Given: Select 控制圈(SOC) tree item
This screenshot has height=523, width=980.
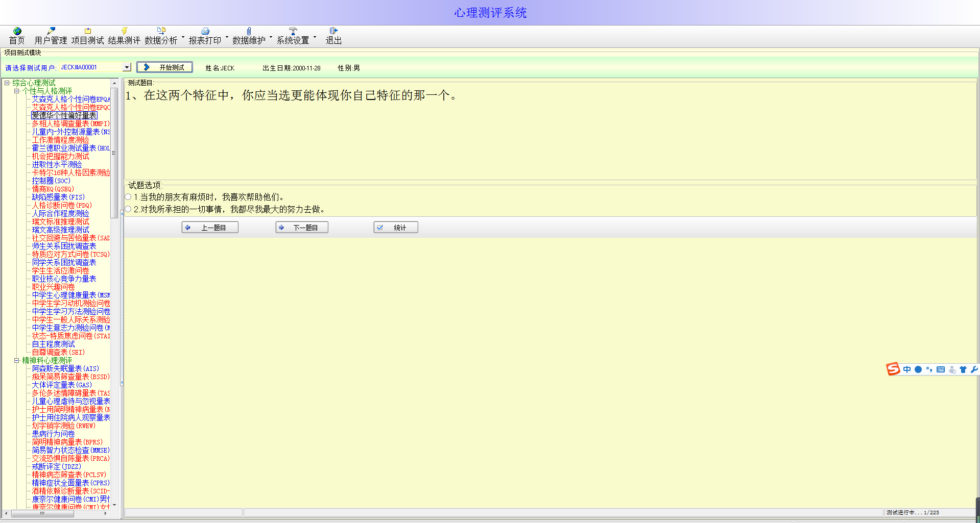Looking at the screenshot, I should [51, 181].
